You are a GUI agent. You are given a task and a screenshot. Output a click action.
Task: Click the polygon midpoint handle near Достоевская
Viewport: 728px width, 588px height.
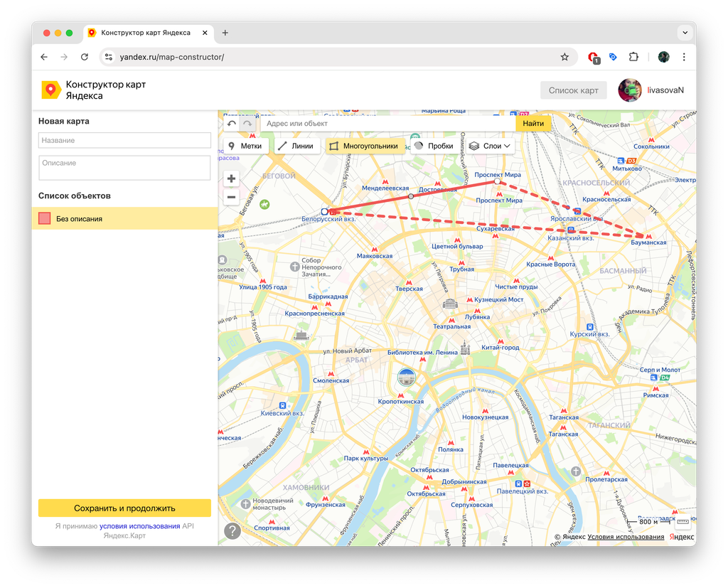(x=411, y=196)
